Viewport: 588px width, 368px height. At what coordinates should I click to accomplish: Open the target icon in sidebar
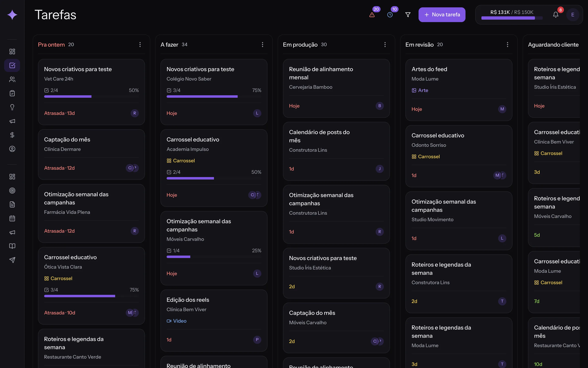12,191
